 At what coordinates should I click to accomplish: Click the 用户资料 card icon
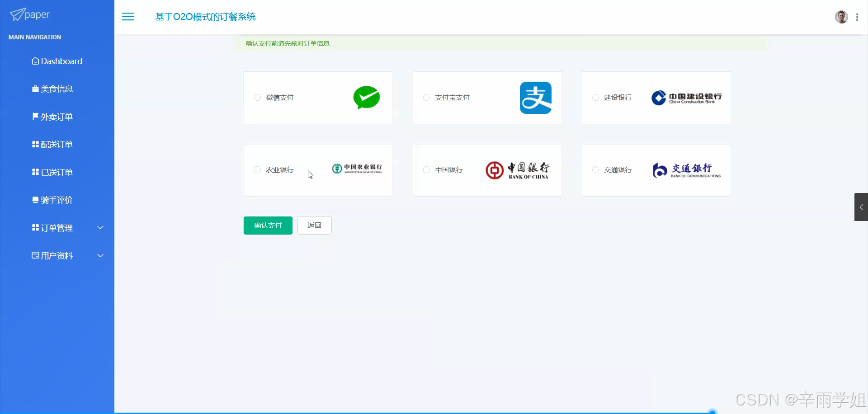pyautogui.click(x=35, y=255)
